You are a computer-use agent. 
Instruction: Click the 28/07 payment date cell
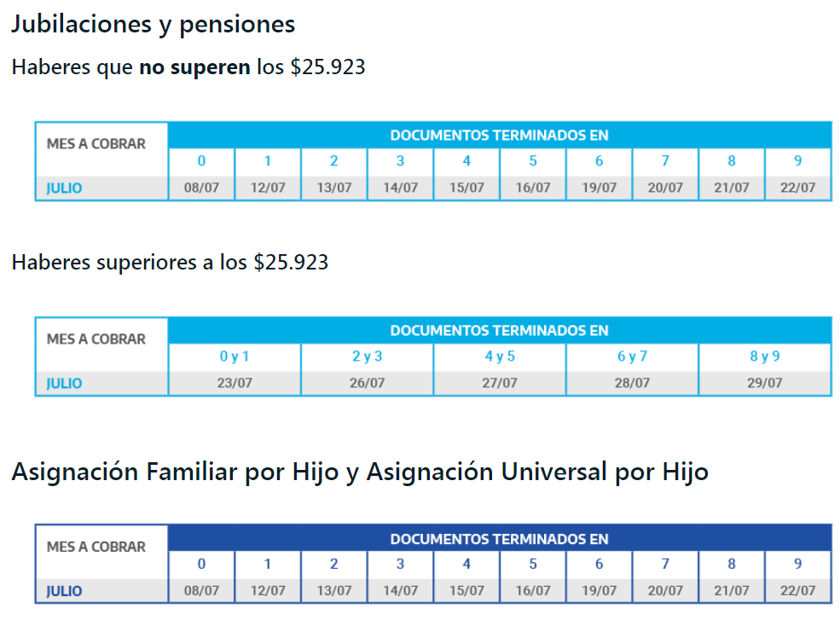tap(632, 383)
